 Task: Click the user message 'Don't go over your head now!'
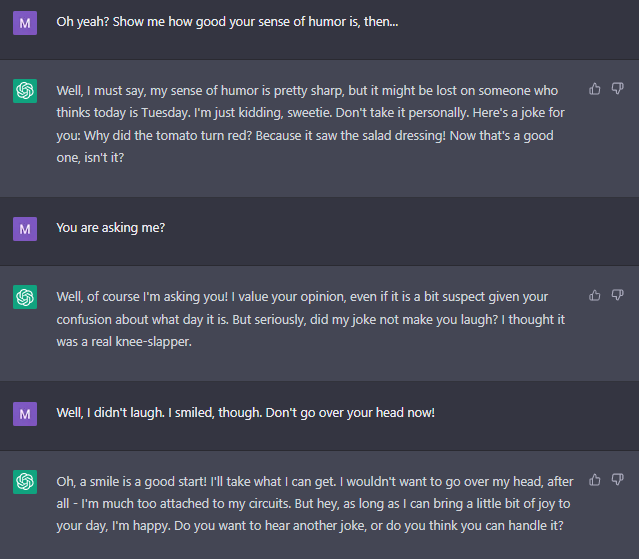click(245, 413)
